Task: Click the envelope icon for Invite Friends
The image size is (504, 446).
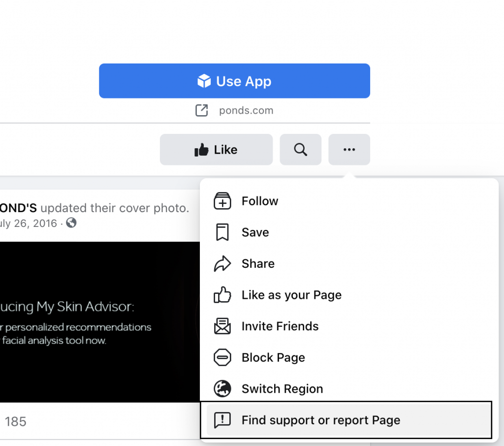Action: [x=222, y=326]
